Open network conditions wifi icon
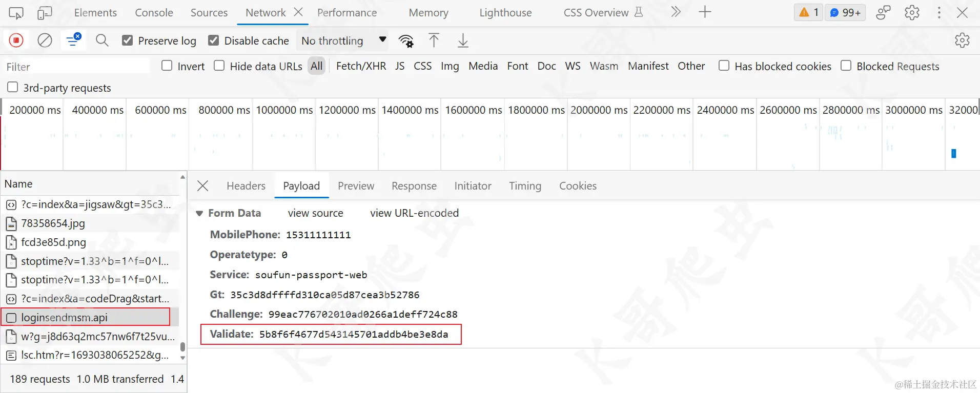980x393 pixels. tap(406, 40)
